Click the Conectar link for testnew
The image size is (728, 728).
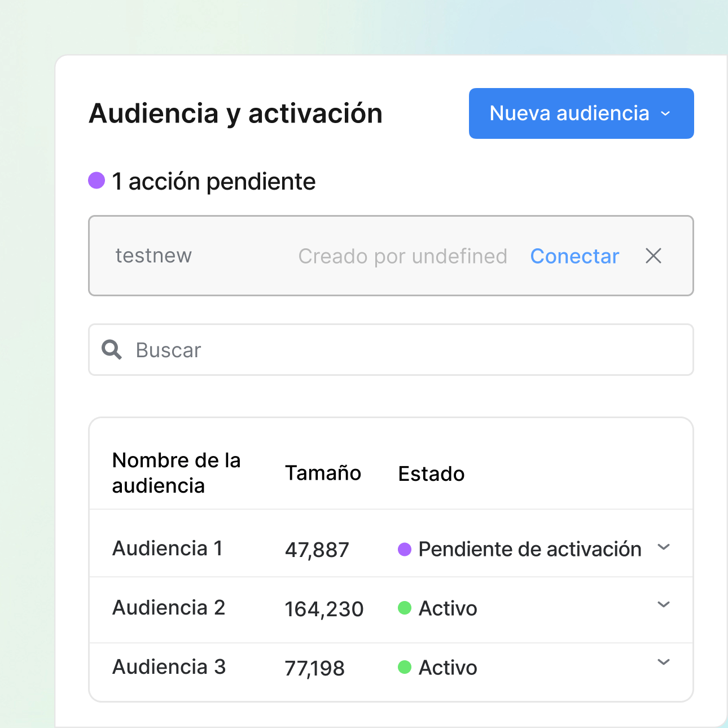(574, 256)
